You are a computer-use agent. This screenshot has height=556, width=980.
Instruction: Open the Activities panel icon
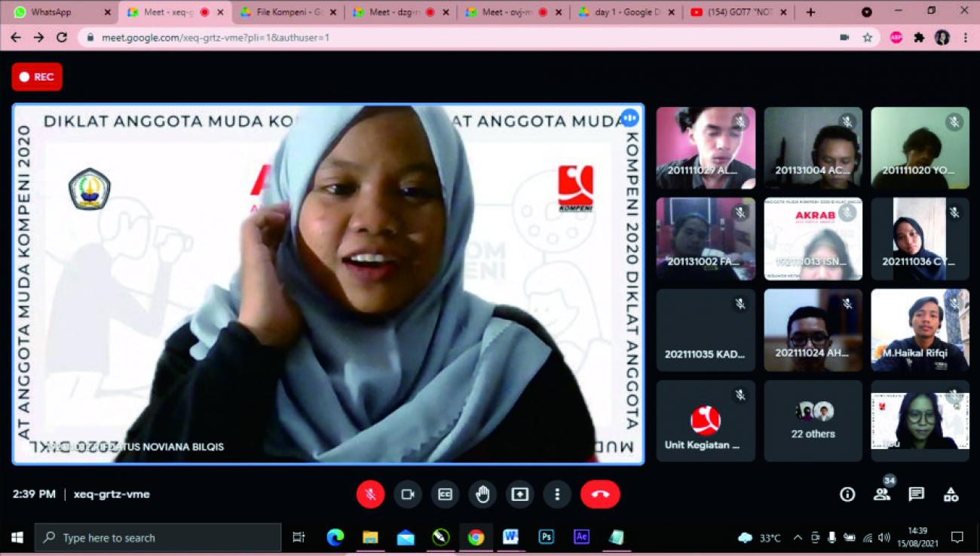(951, 494)
